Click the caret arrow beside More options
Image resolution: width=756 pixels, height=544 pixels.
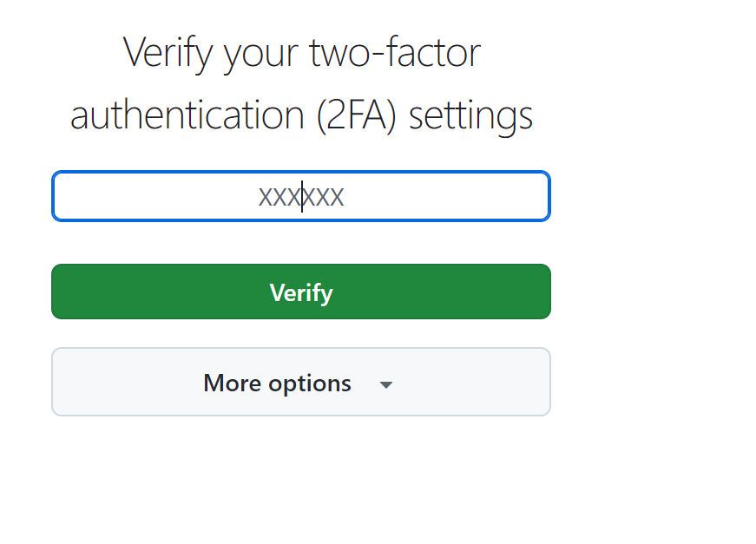tap(385, 384)
